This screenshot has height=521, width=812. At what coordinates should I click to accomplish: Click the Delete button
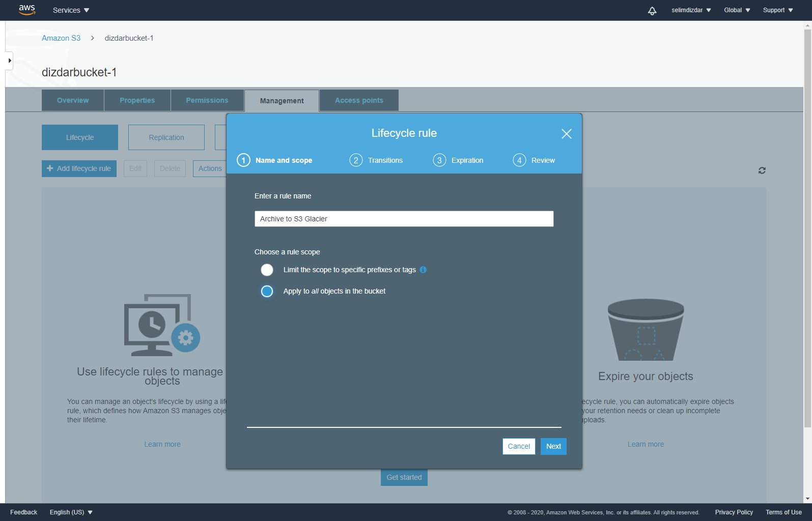pos(170,168)
